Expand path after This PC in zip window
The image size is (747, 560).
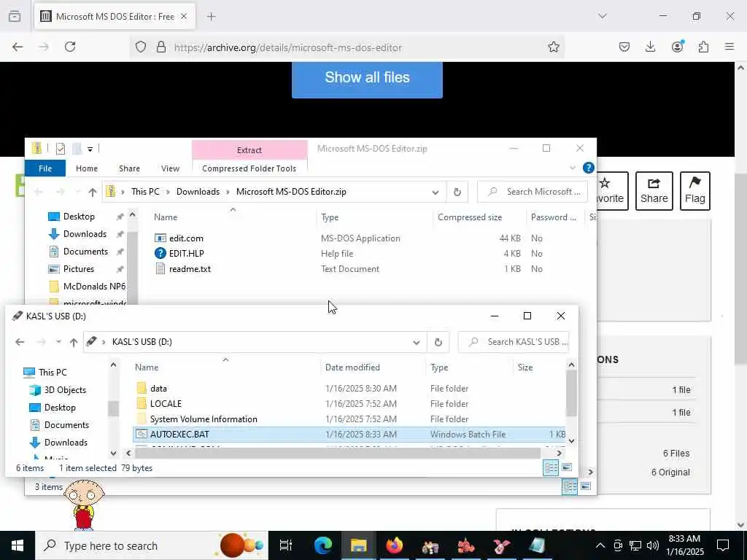168,192
